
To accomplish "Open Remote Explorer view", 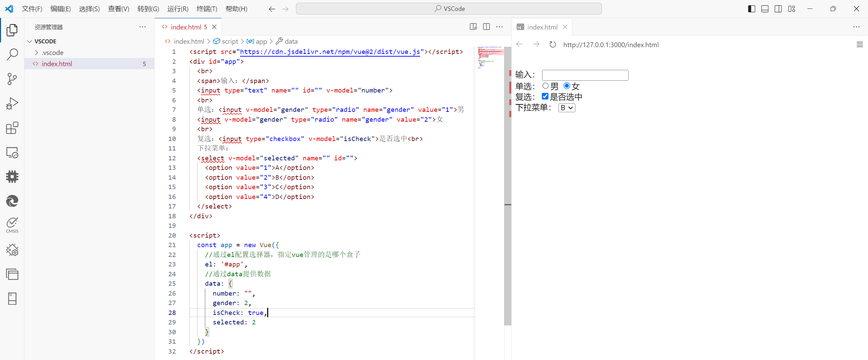I will 12,153.
